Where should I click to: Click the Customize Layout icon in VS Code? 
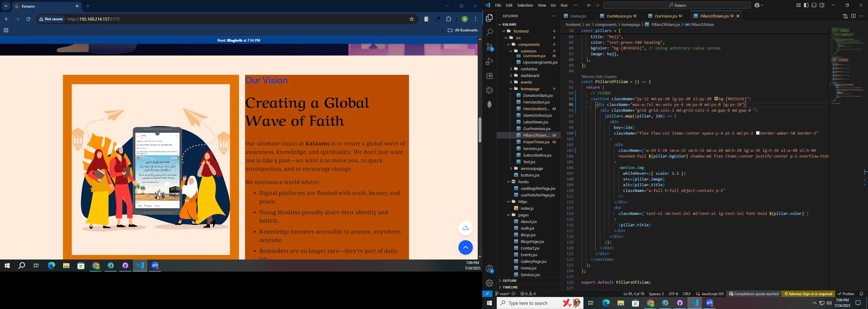click(798, 5)
